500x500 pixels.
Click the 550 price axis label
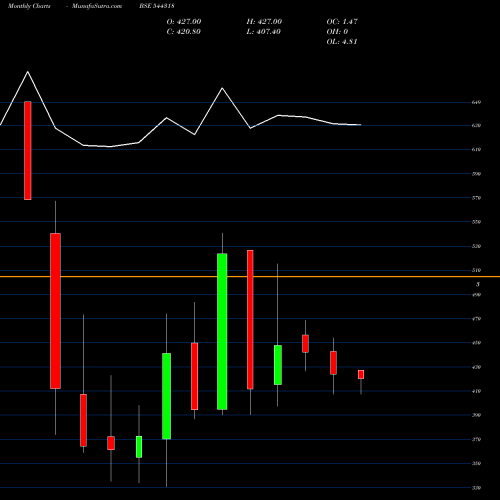tap(476, 222)
